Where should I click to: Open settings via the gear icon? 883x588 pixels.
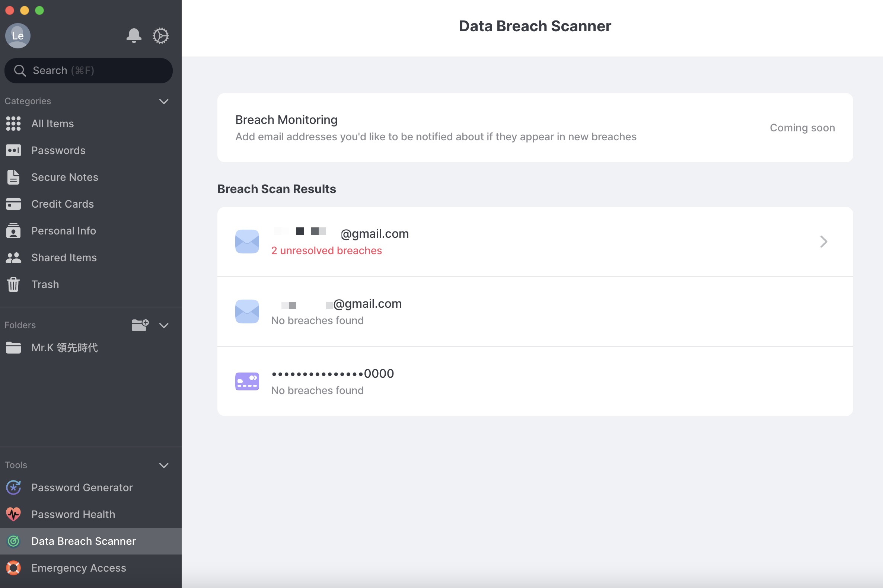pos(160,36)
